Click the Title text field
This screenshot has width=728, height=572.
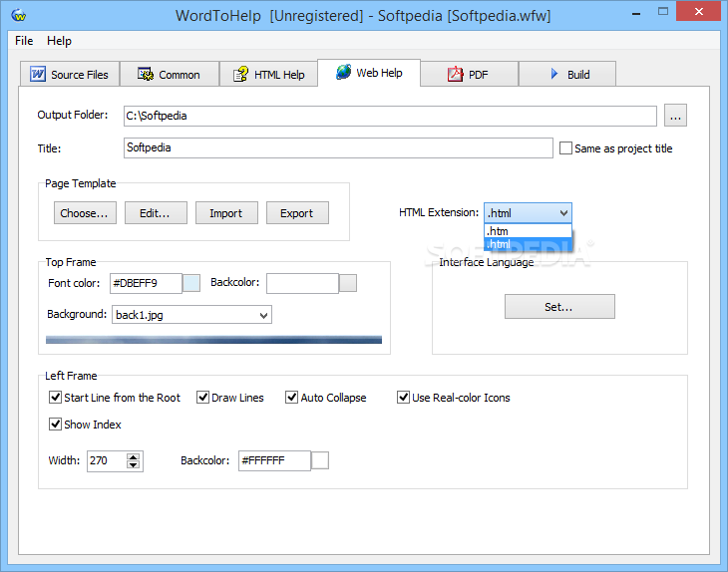click(x=338, y=147)
